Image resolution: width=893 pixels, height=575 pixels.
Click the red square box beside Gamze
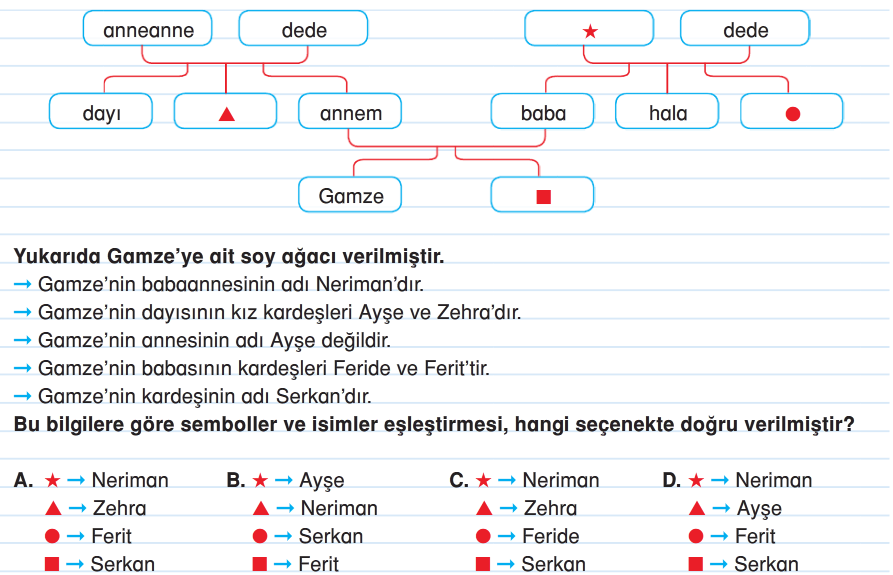point(543,196)
